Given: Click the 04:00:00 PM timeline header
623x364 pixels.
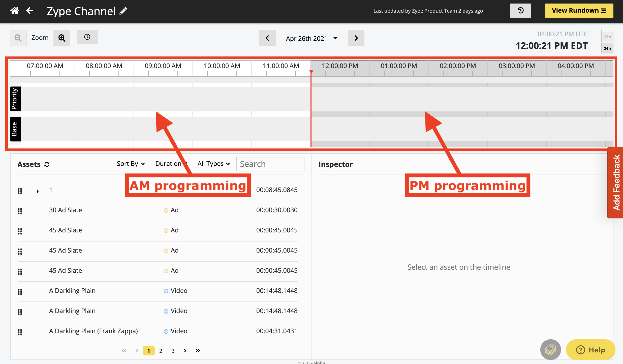Looking at the screenshot, I should 576,66.
